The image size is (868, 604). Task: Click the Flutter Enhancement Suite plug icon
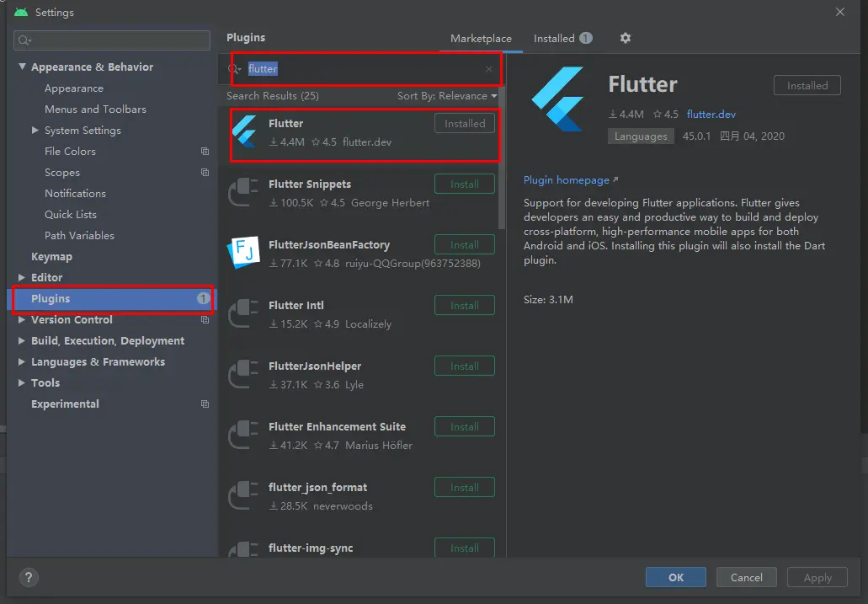243,435
